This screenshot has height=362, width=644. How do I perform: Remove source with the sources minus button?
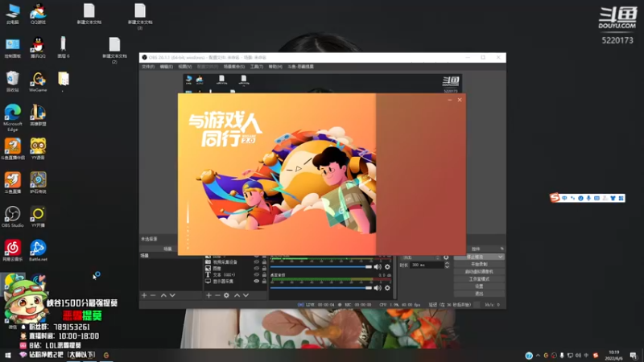(217, 295)
